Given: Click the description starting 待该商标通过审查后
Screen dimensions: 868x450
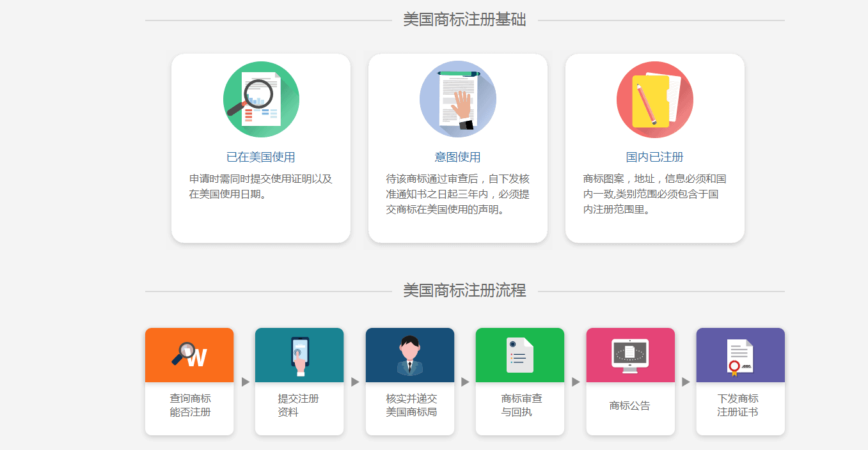Looking at the screenshot, I should point(458,194).
